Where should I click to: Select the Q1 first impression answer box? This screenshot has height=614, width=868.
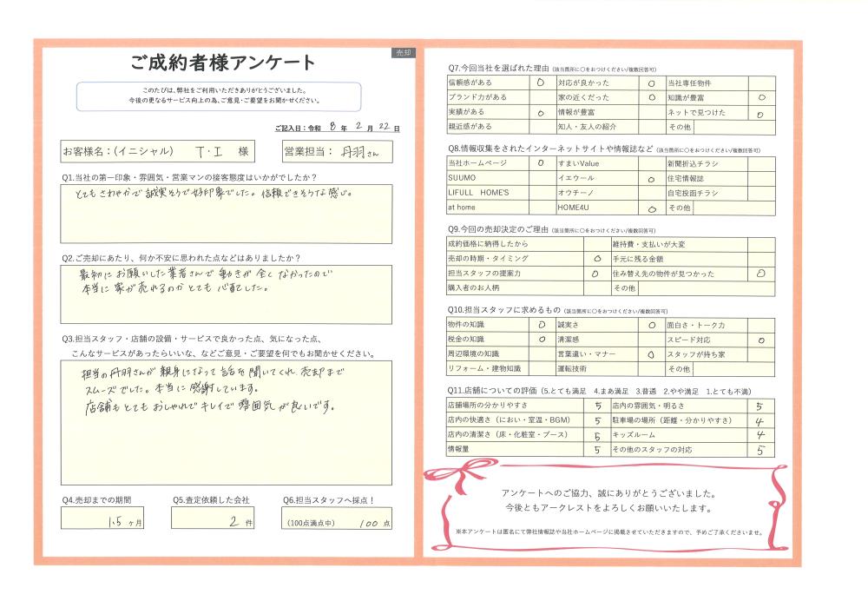[226, 213]
